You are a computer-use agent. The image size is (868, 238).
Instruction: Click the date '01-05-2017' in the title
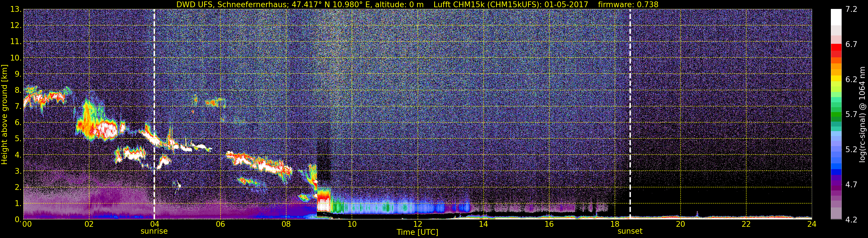point(566,4)
